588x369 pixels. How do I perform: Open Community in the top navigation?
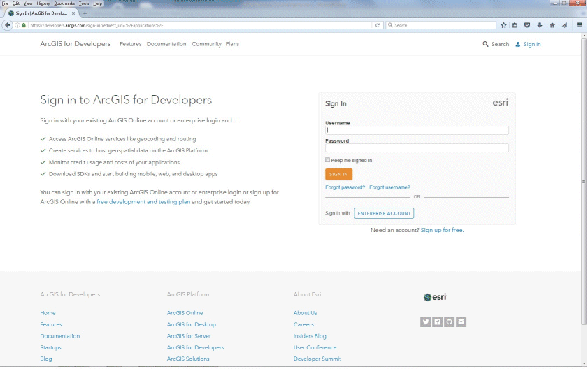tap(207, 44)
